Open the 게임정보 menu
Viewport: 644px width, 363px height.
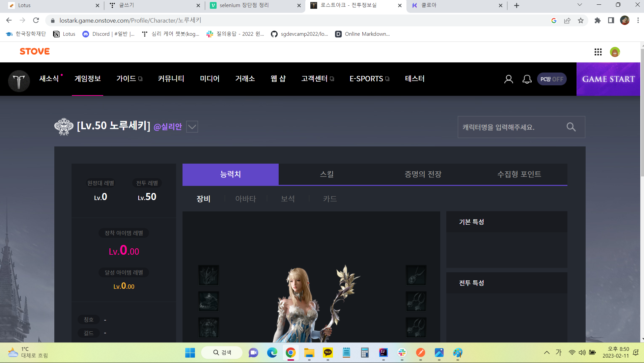[x=88, y=79]
